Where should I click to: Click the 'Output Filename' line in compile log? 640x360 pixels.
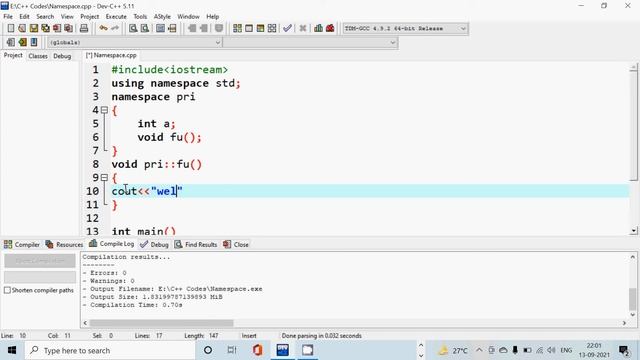[x=172, y=289]
